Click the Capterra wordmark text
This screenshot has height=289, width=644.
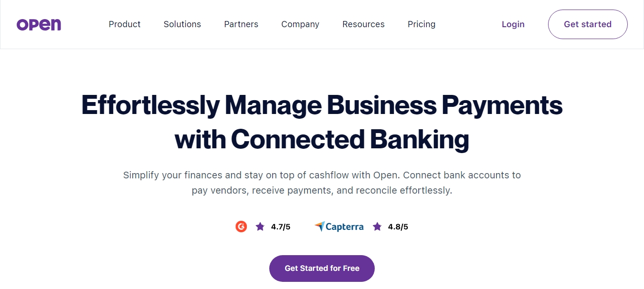(345, 227)
